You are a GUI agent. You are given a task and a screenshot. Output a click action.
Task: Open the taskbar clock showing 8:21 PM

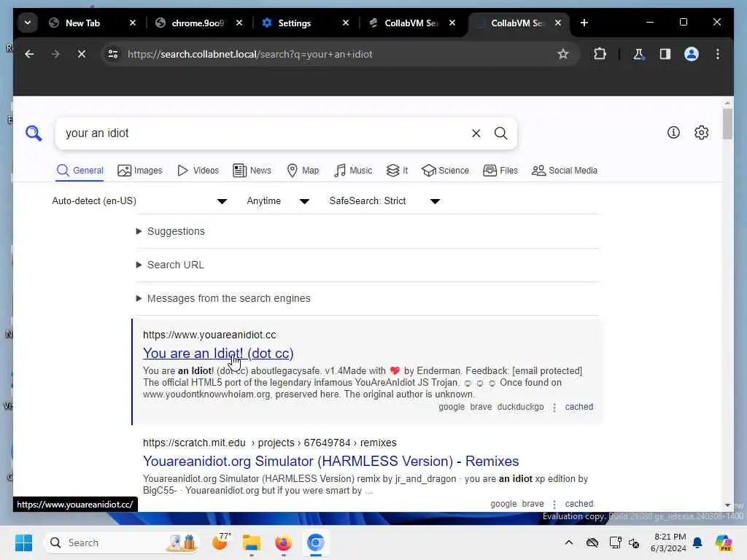click(x=668, y=542)
